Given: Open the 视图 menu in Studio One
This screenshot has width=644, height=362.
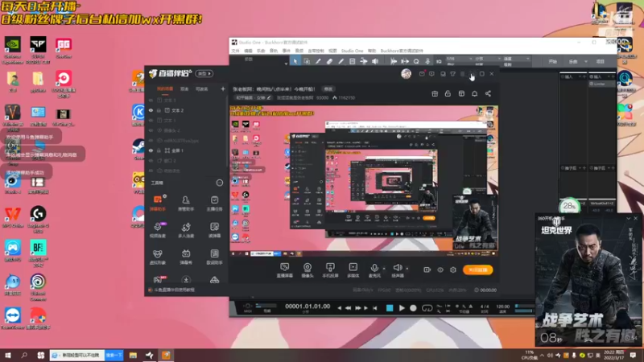Looking at the screenshot, I should [332, 51].
